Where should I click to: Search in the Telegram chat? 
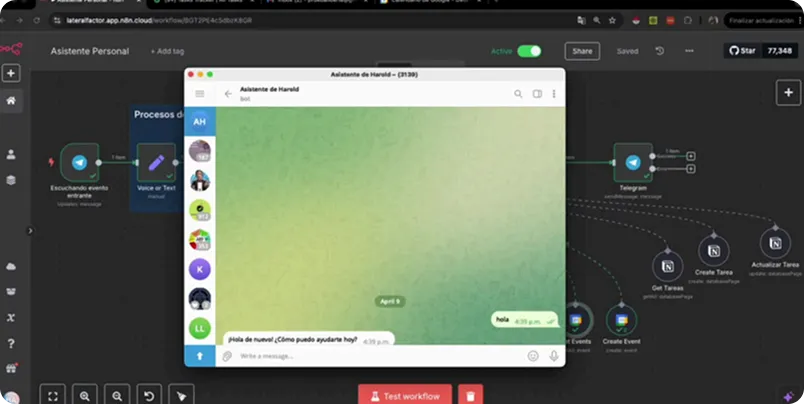point(518,94)
